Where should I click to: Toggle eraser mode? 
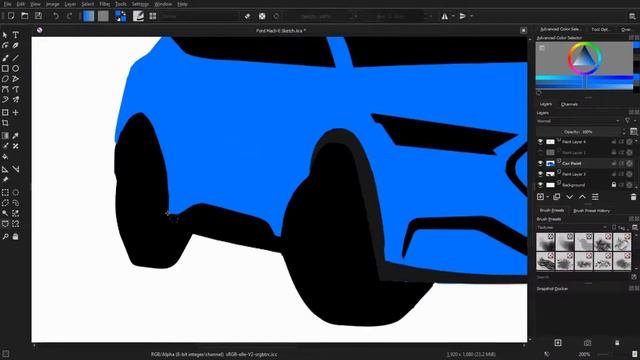247,16
